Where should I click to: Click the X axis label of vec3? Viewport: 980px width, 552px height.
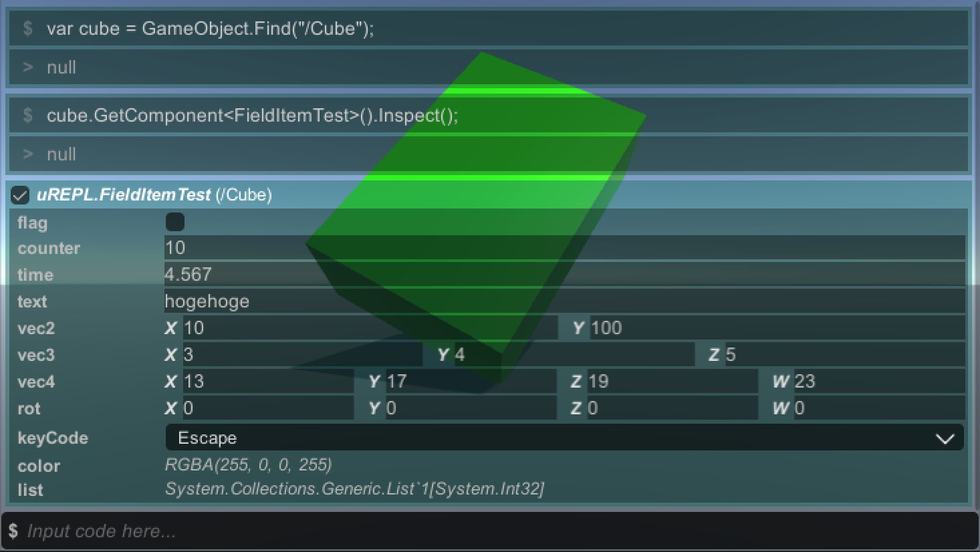171,355
